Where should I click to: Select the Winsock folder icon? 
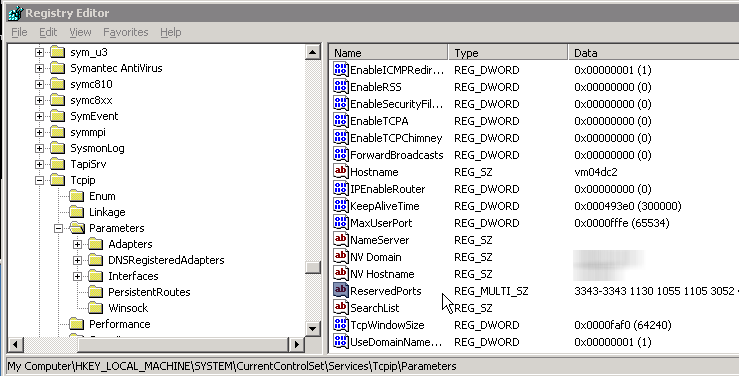96,308
